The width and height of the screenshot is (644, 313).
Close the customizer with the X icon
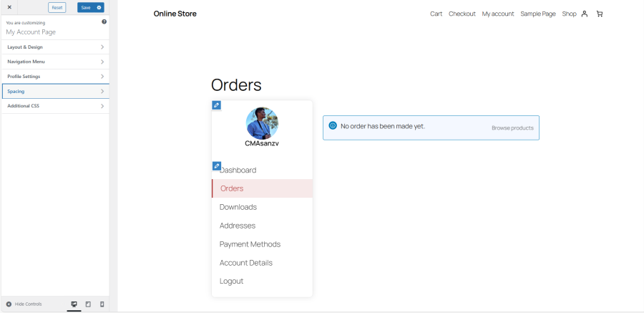point(9,7)
